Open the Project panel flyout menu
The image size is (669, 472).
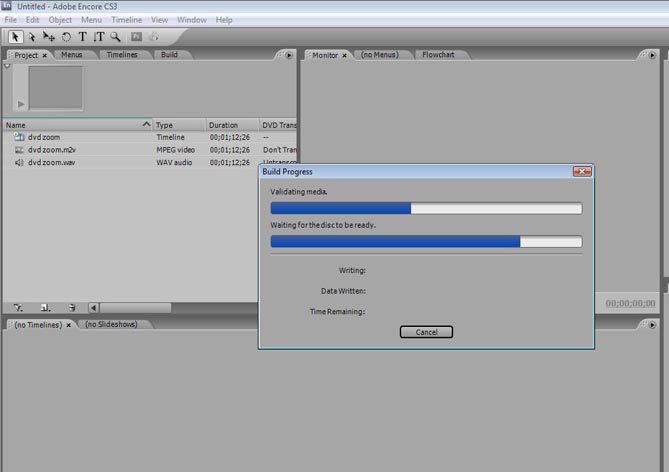coord(289,55)
